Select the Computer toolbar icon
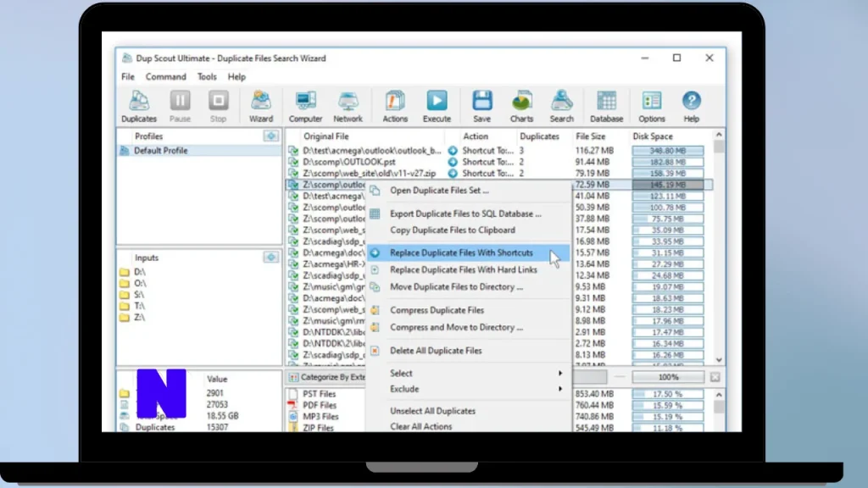This screenshot has height=488, width=868. (x=305, y=106)
